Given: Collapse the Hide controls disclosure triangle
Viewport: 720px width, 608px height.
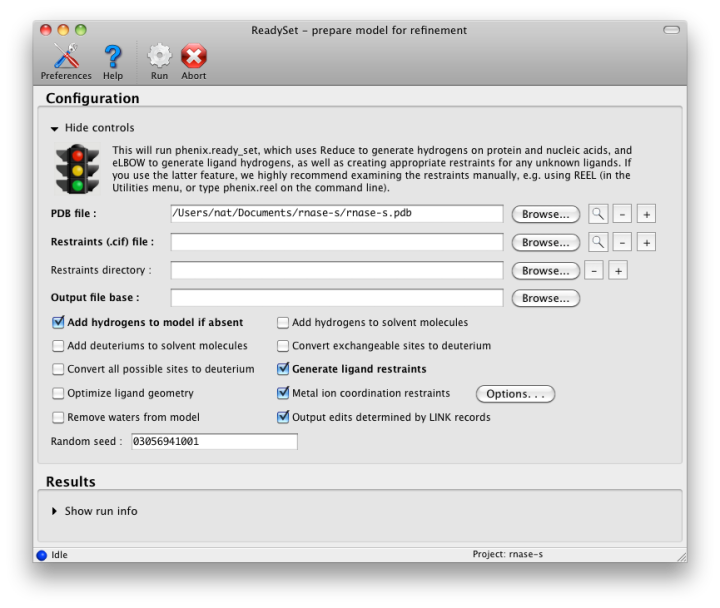Looking at the screenshot, I should tap(55, 128).
